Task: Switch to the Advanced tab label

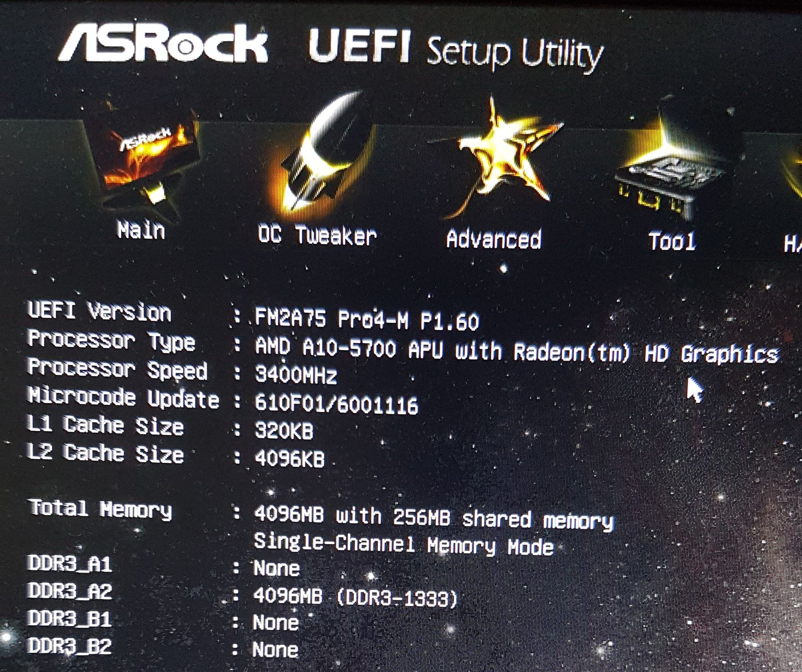Action: click(x=494, y=239)
